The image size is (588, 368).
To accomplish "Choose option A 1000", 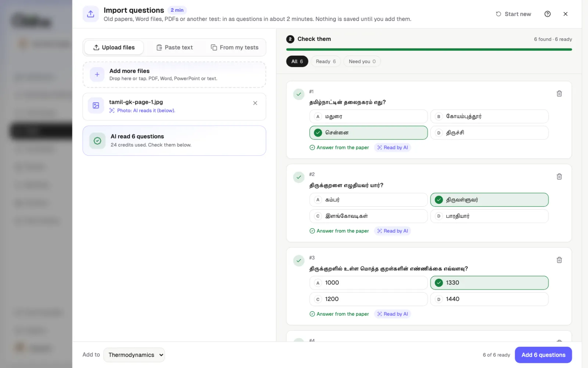I will point(368,283).
